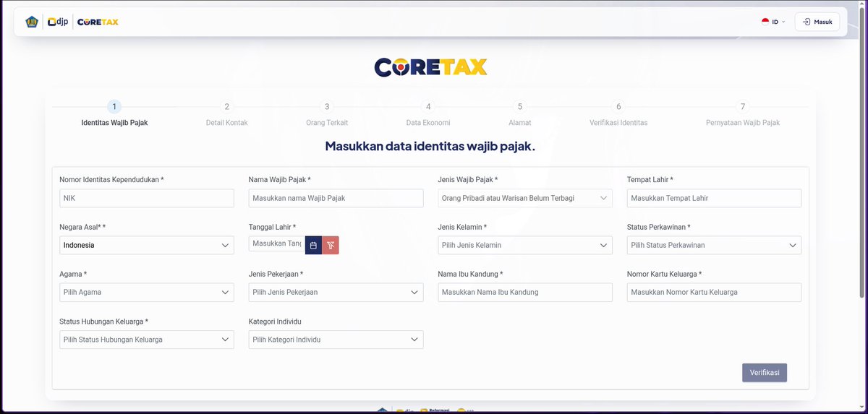Open the Status Perkawinan dropdown
868x414 pixels.
[714, 245]
